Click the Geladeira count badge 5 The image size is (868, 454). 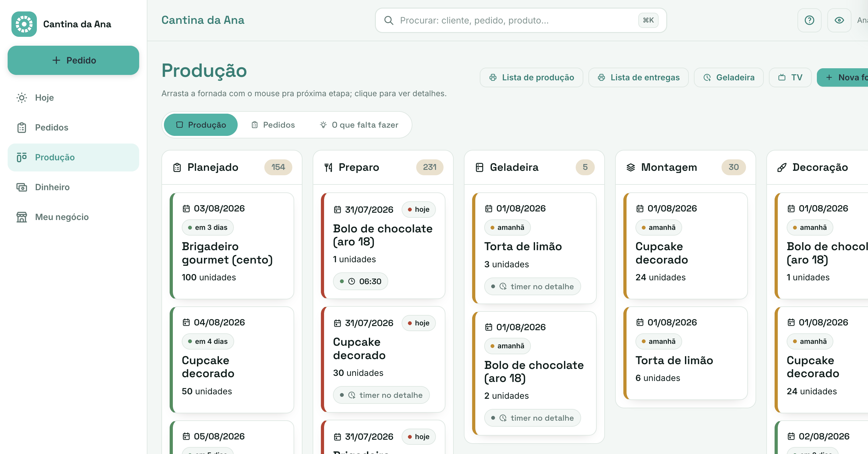[x=585, y=167]
